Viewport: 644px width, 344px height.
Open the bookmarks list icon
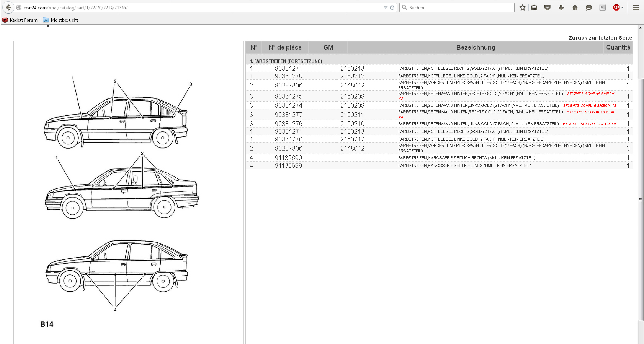534,7
